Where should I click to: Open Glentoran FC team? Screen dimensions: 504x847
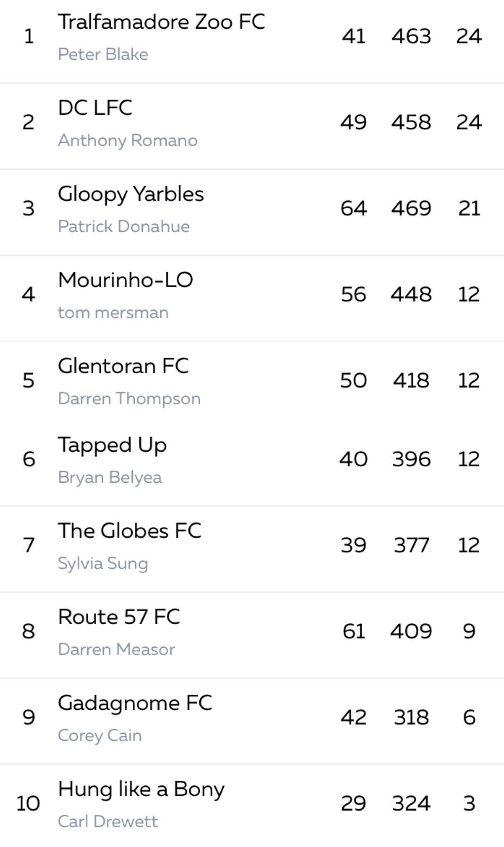[x=123, y=366]
